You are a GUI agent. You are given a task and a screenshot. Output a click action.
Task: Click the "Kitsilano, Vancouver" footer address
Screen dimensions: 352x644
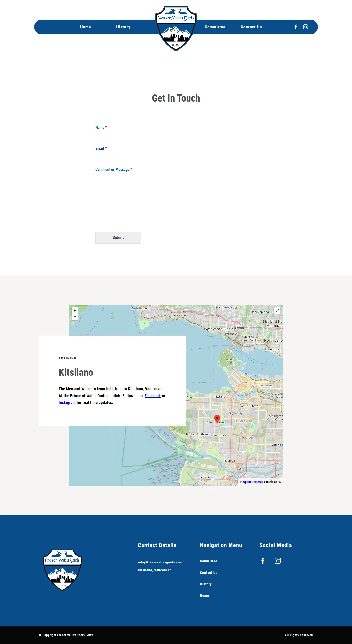[154, 570]
